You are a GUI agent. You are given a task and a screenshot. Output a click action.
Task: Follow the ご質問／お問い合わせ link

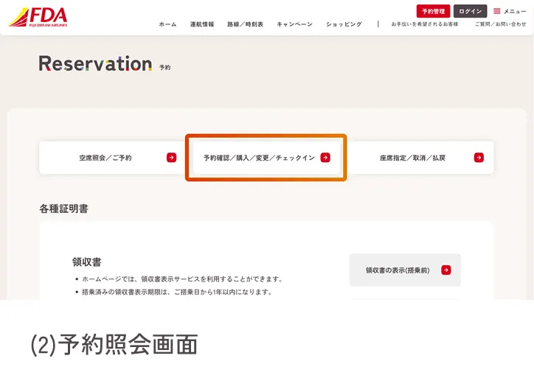click(500, 24)
